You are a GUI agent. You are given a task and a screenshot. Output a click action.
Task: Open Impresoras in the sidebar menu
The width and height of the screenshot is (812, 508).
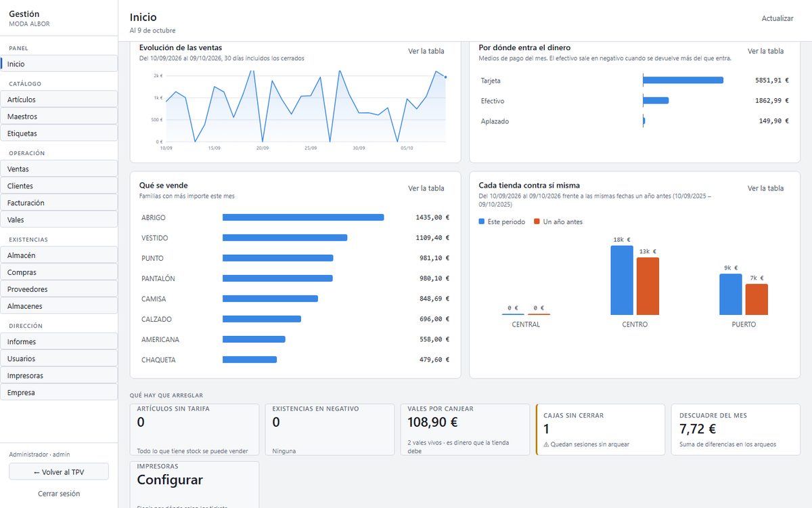59,376
